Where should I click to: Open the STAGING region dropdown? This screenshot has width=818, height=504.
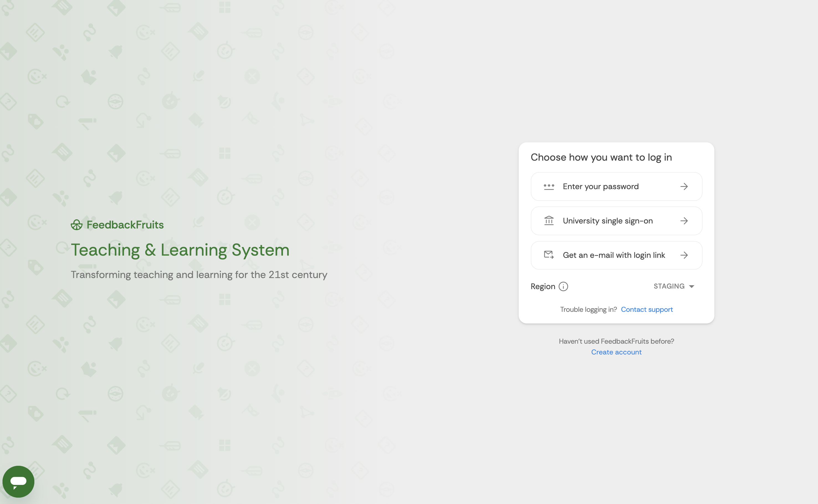pyautogui.click(x=674, y=286)
